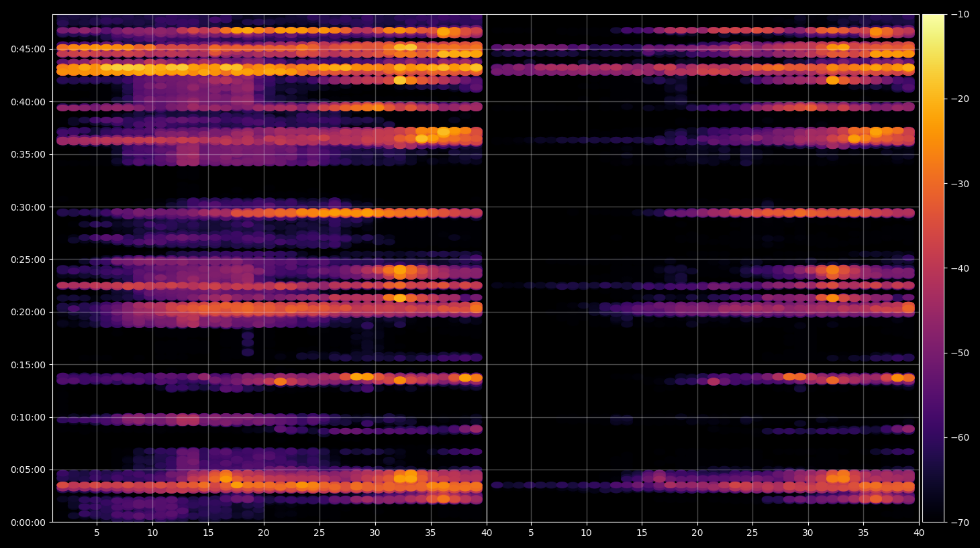This screenshot has width=980, height=548.
Task: Click the −70 colorbar tick label
Action: [x=960, y=522]
